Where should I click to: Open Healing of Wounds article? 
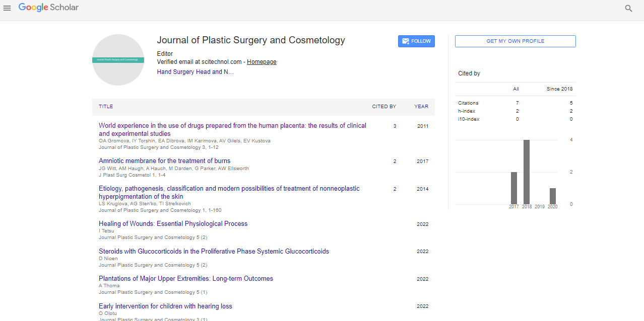(x=173, y=224)
